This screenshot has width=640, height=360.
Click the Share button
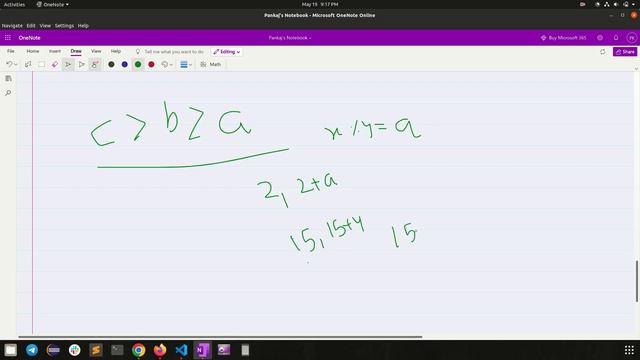coord(625,52)
